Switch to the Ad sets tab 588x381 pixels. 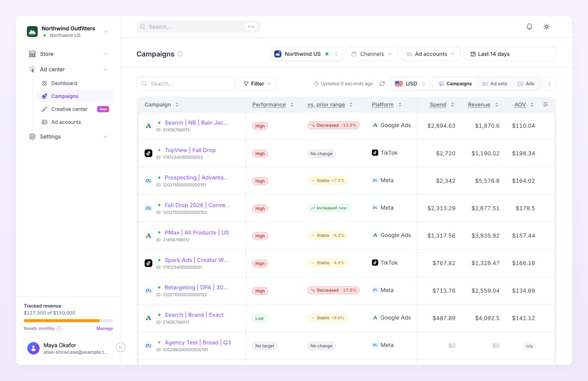[x=495, y=84]
